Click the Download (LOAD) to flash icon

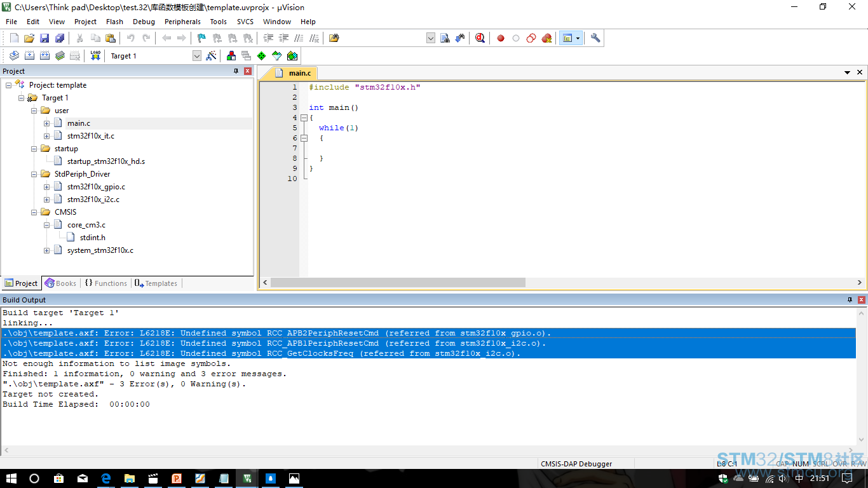click(x=95, y=55)
